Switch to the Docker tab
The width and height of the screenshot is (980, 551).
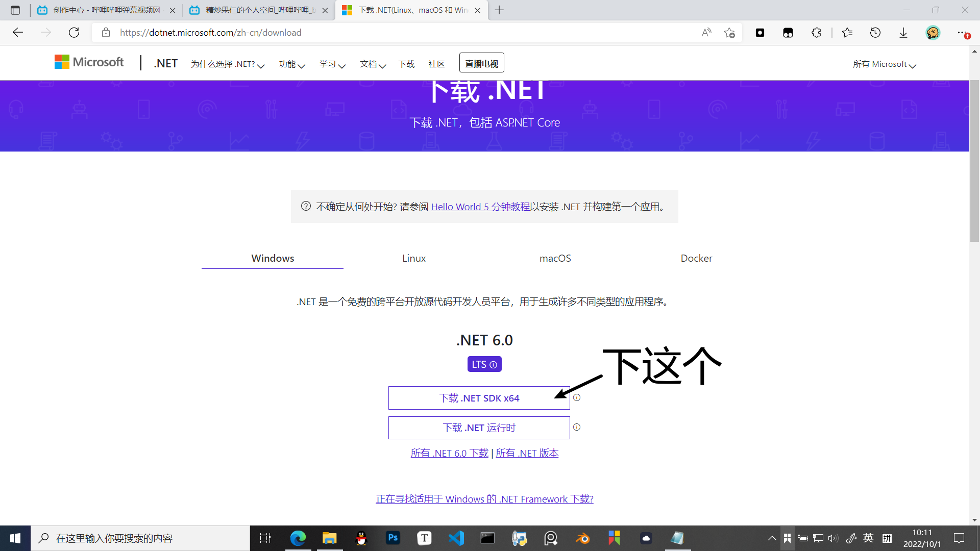[x=696, y=258]
